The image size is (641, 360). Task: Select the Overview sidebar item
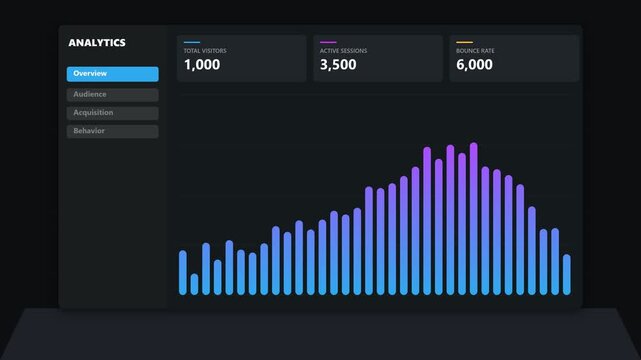[x=112, y=74]
